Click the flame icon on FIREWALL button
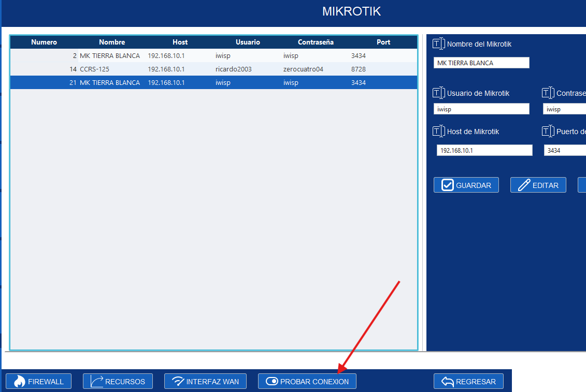 pos(20,381)
